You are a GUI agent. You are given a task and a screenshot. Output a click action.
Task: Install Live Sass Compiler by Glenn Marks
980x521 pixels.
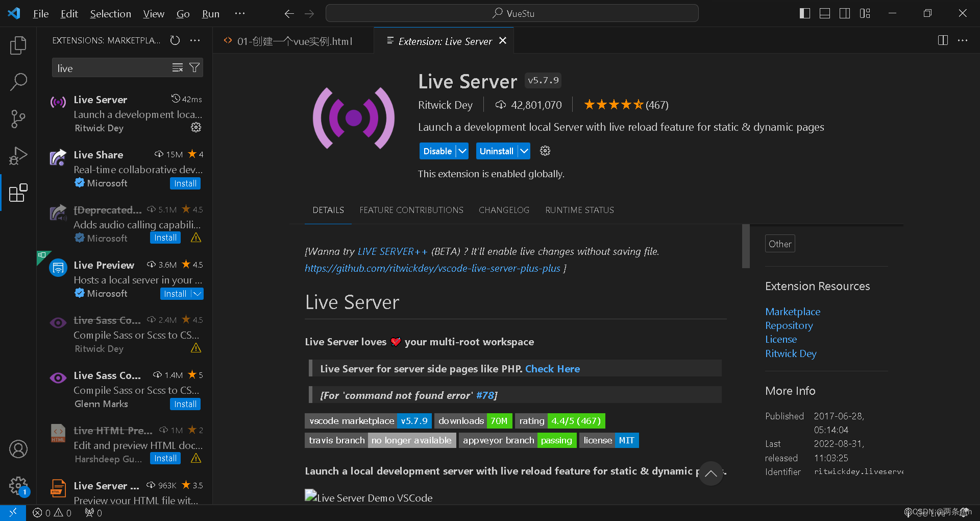click(x=185, y=404)
